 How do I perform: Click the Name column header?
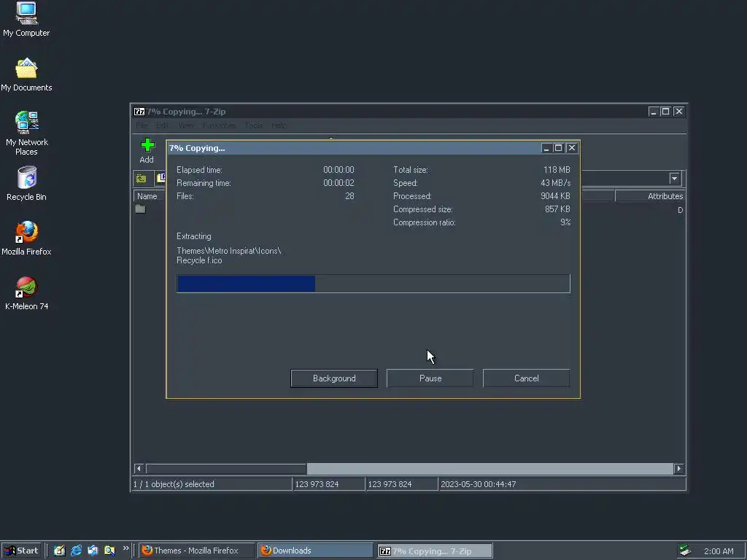[149, 196]
